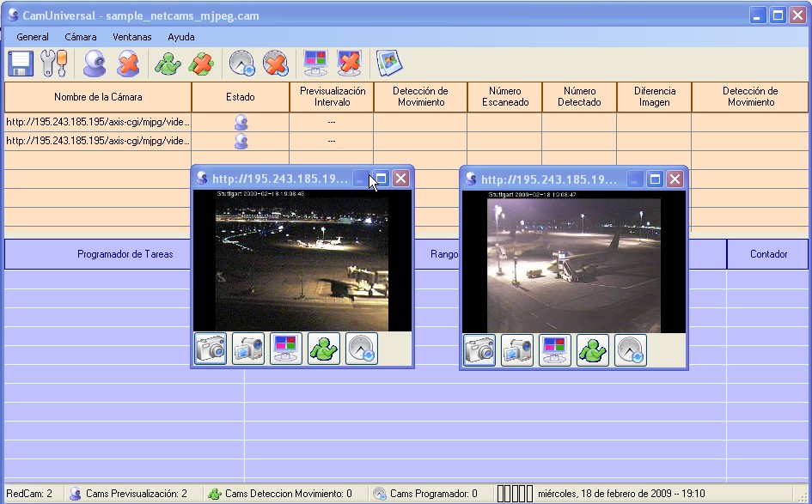Enable motion detection with green person toolbar icon

168,64
